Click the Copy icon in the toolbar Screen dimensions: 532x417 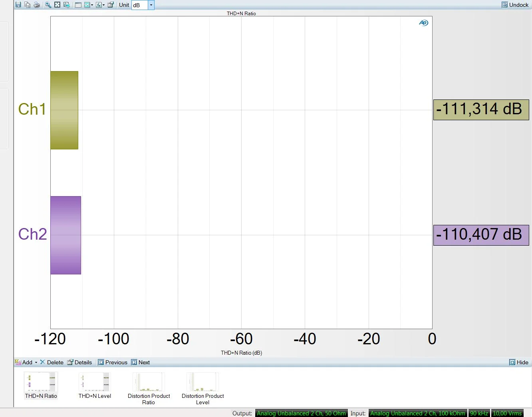coord(27,5)
